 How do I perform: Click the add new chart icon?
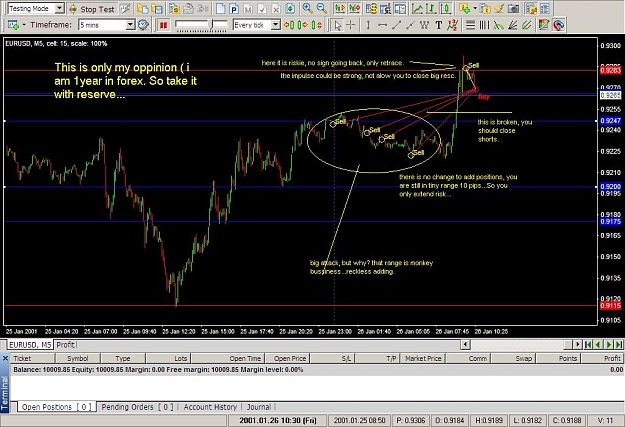(x=14, y=25)
